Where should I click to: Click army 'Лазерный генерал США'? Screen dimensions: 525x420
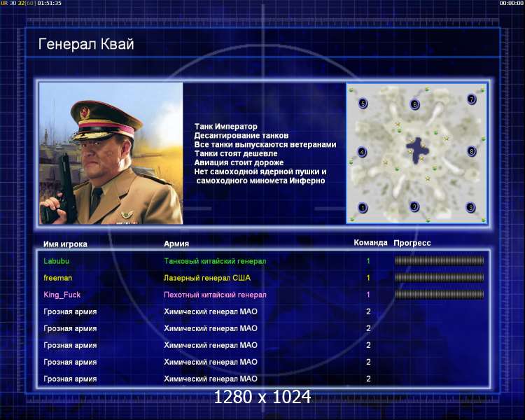tap(207, 278)
